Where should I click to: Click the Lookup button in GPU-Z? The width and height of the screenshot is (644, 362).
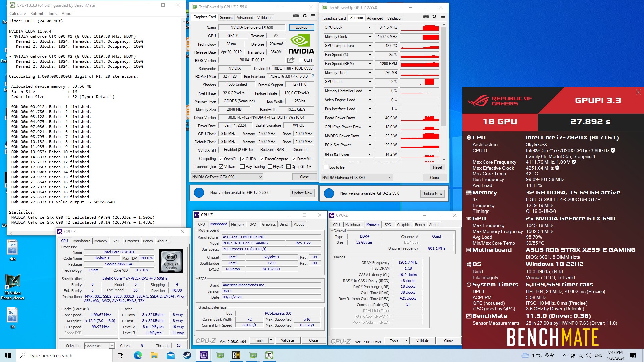(301, 27)
